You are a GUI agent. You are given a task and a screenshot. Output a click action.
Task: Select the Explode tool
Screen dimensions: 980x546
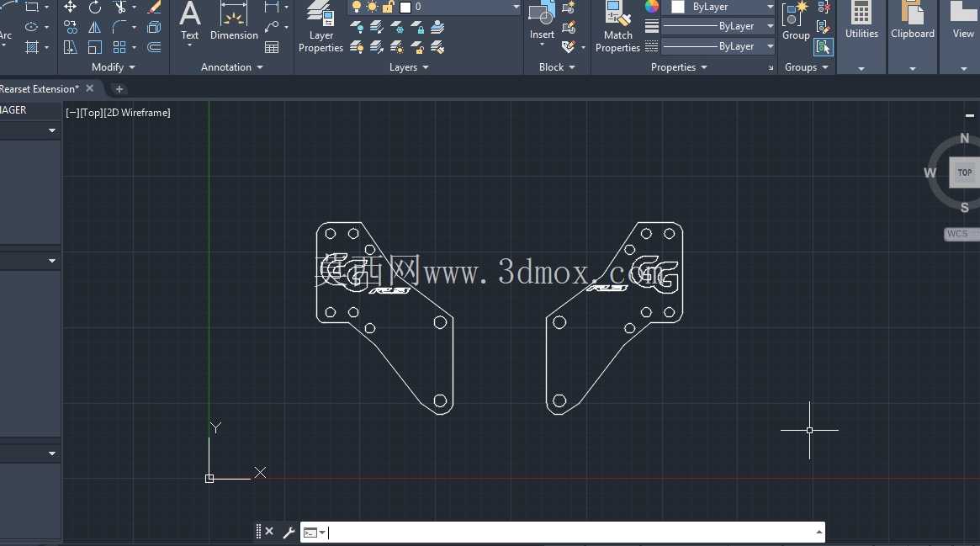click(x=154, y=28)
